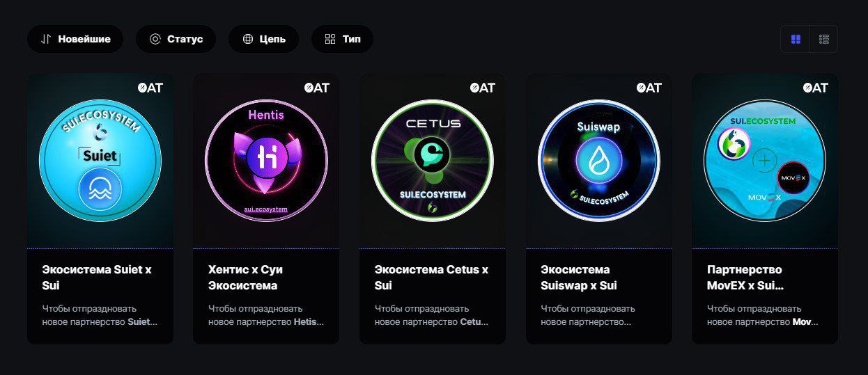The image size is (868, 375).
Task: Click the OAT badge on MovEX card
Action: tap(816, 88)
